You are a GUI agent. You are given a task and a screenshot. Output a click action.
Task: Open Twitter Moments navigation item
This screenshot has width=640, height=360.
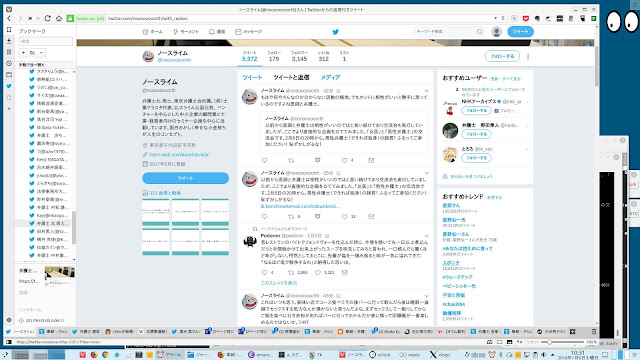(186, 31)
